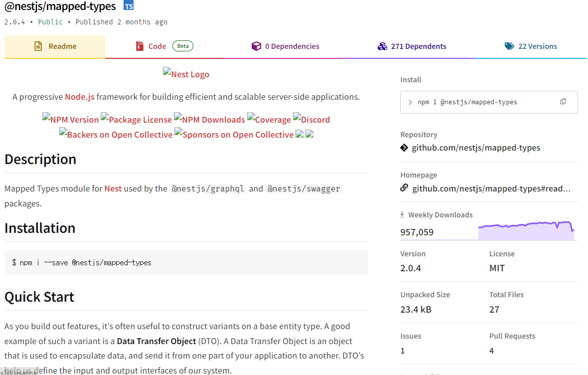Click Sponsors on Open Collective badge
The height and width of the screenshot is (375, 588).
234,134
